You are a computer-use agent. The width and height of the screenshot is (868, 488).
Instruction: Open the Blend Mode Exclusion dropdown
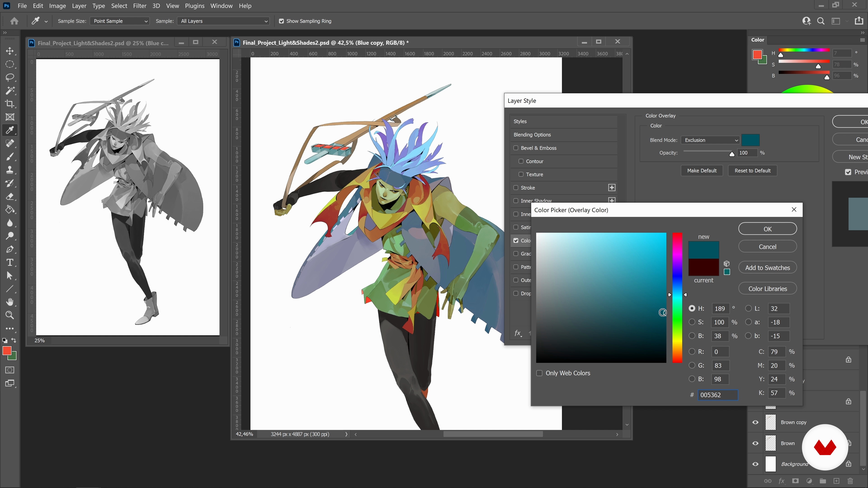[x=710, y=140]
